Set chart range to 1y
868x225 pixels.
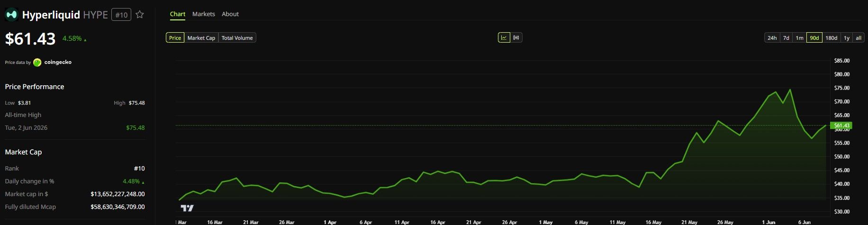point(847,38)
